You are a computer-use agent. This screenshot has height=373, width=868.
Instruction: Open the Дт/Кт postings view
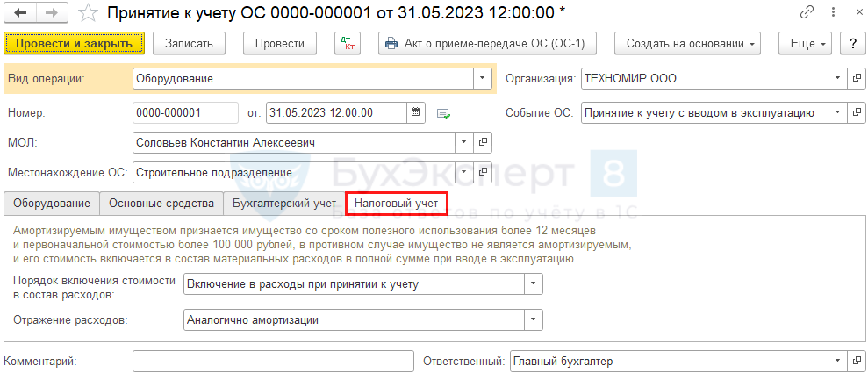348,43
